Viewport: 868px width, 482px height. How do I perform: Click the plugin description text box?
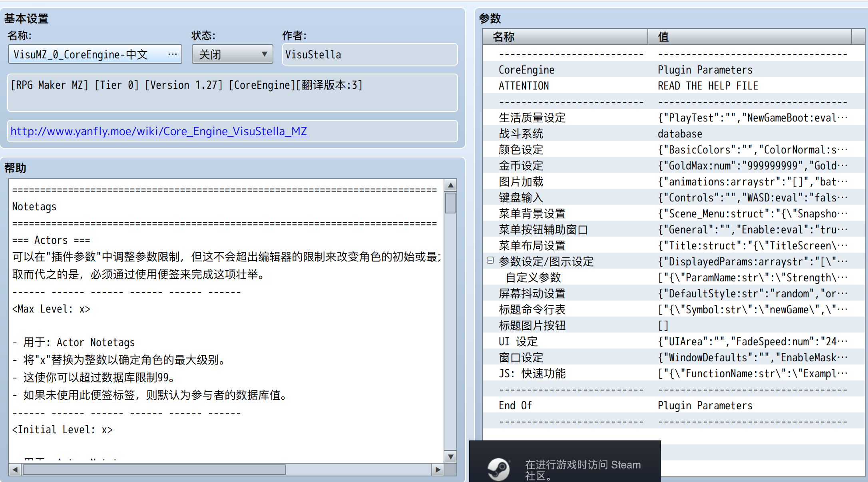click(233, 93)
